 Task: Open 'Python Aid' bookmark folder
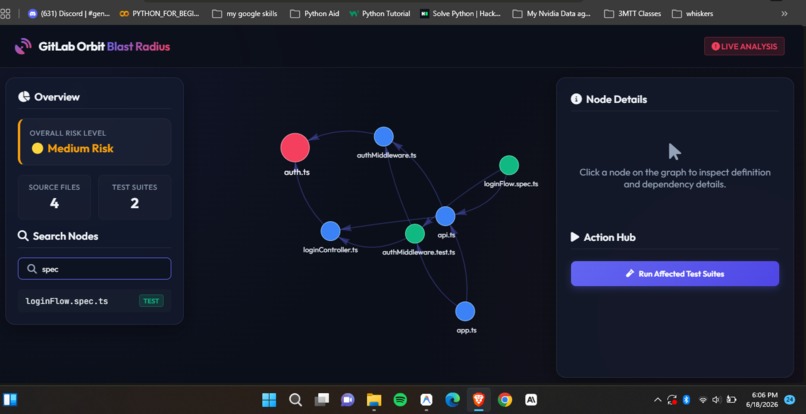click(315, 14)
